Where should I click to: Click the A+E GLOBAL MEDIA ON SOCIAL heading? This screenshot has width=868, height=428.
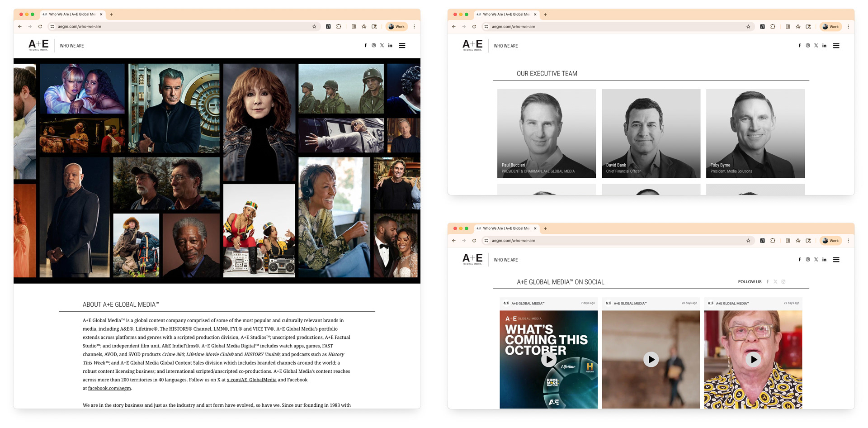[561, 282]
